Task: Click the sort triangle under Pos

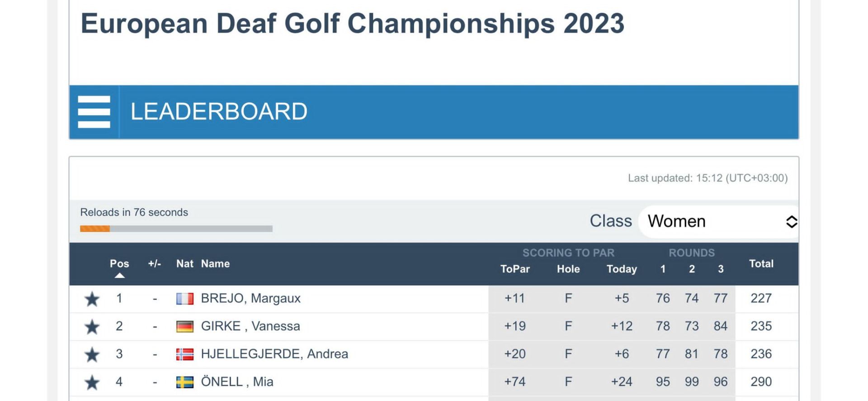Action: tap(119, 275)
